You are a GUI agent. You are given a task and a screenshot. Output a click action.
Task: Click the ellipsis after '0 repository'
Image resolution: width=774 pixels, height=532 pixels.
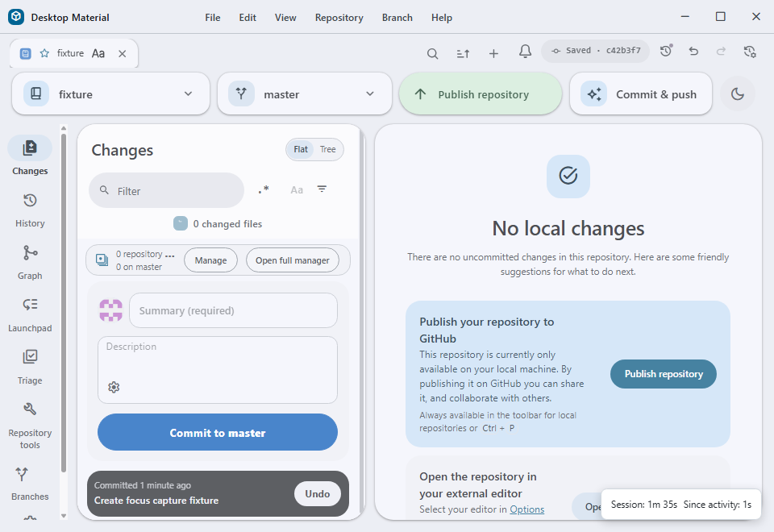tap(170, 256)
